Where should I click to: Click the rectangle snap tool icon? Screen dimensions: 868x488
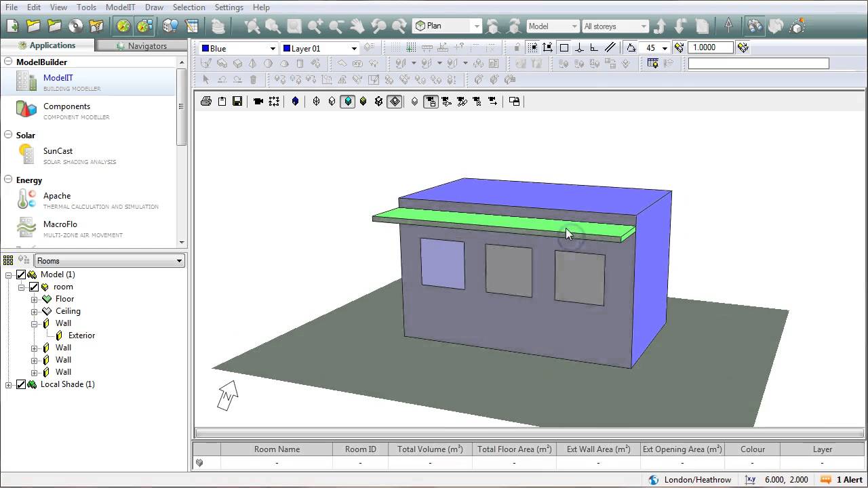[x=564, y=47]
